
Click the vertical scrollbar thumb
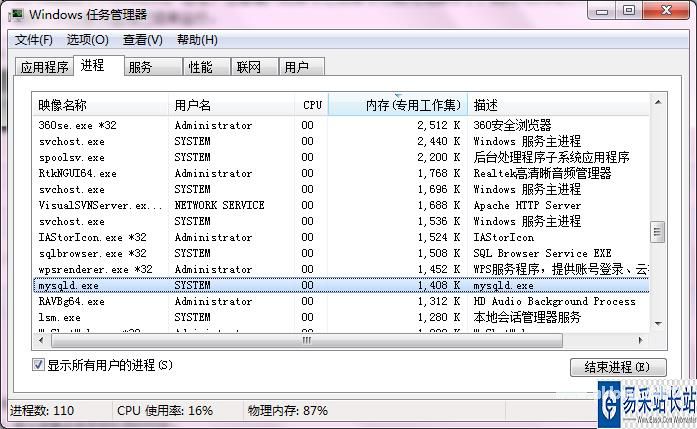point(658,232)
